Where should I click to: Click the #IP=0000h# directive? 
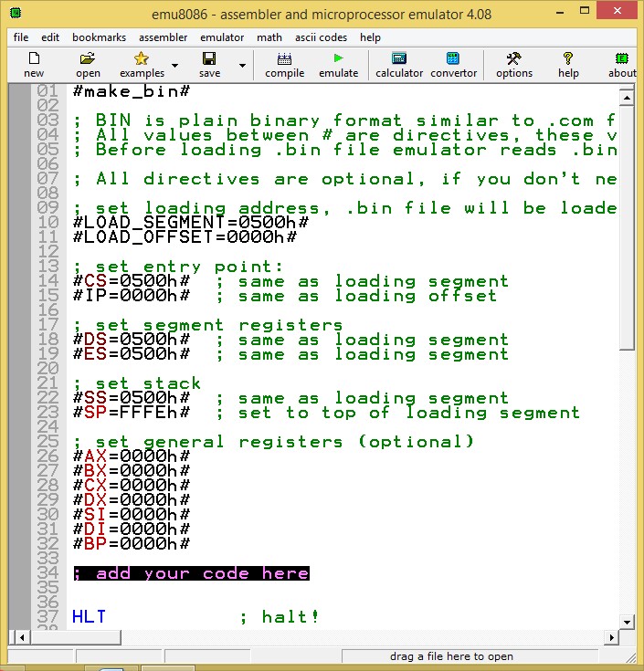(x=131, y=296)
